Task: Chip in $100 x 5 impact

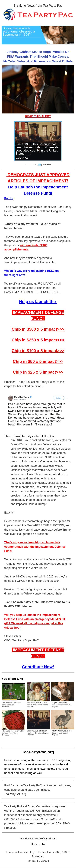Action: [x=38, y=351]
